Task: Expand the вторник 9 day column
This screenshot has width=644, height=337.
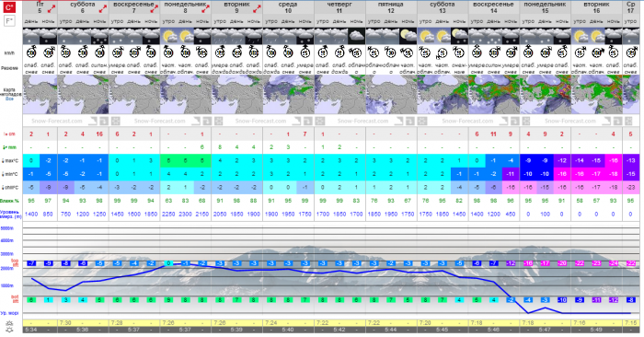Action: pos(257,8)
